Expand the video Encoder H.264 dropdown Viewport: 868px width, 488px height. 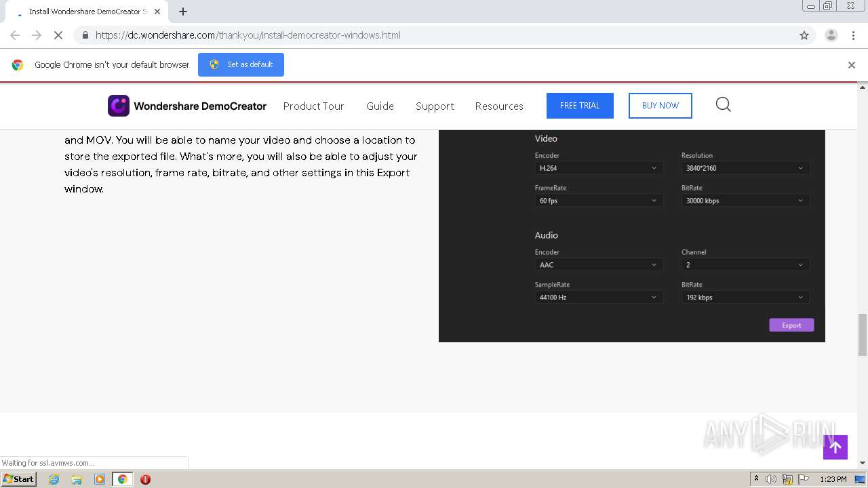click(599, 168)
